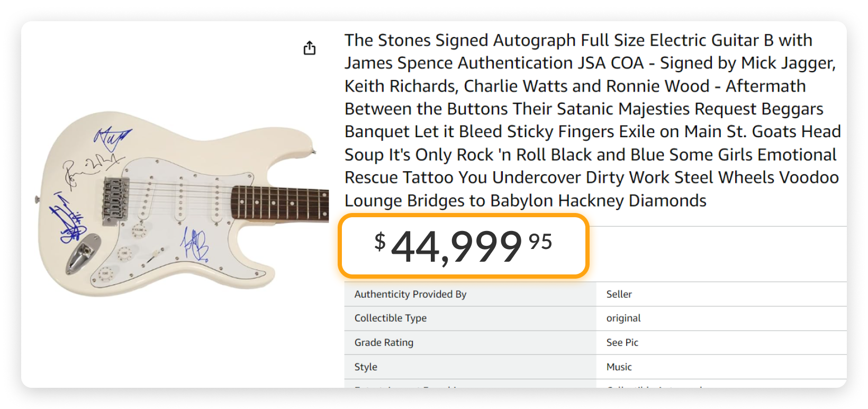Select 'Seller' in the authenticity row
This screenshot has height=409, width=868.
pyautogui.click(x=618, y=294)
